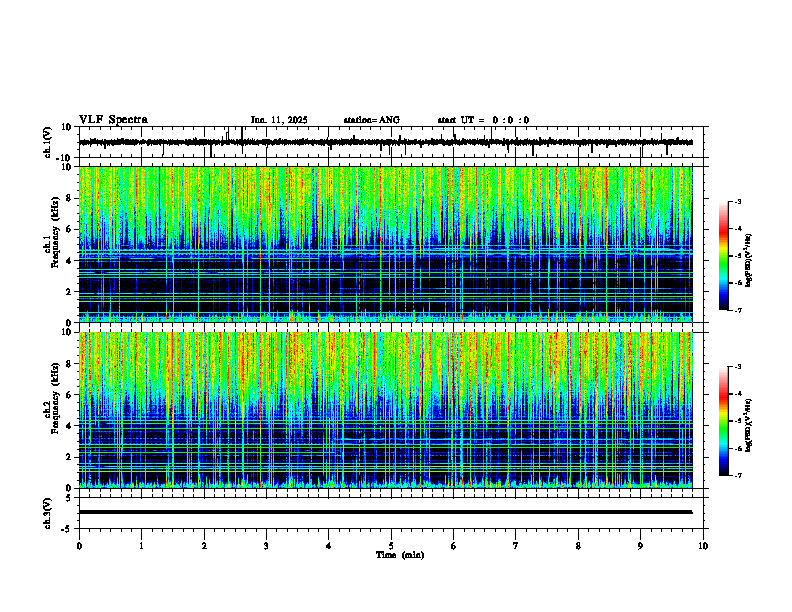Image resolution: width=792 pixels, height=612 pixels.
Task: Click the time axis tick label "9"
Action: (640, 546)
